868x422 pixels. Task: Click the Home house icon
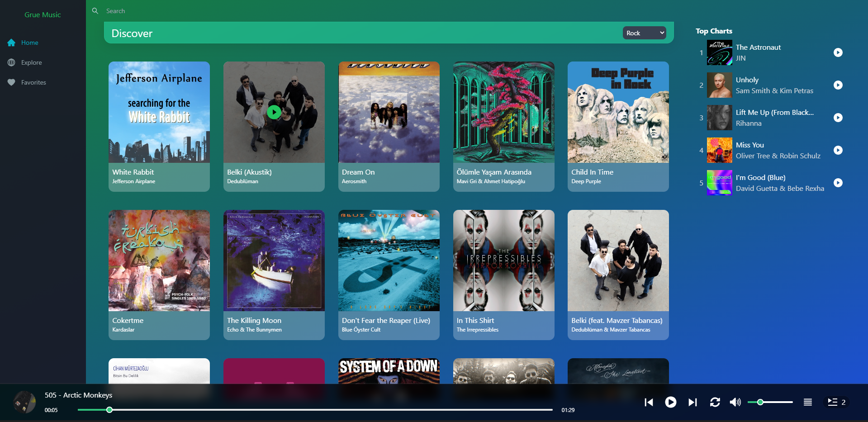[x=11, y=43]
